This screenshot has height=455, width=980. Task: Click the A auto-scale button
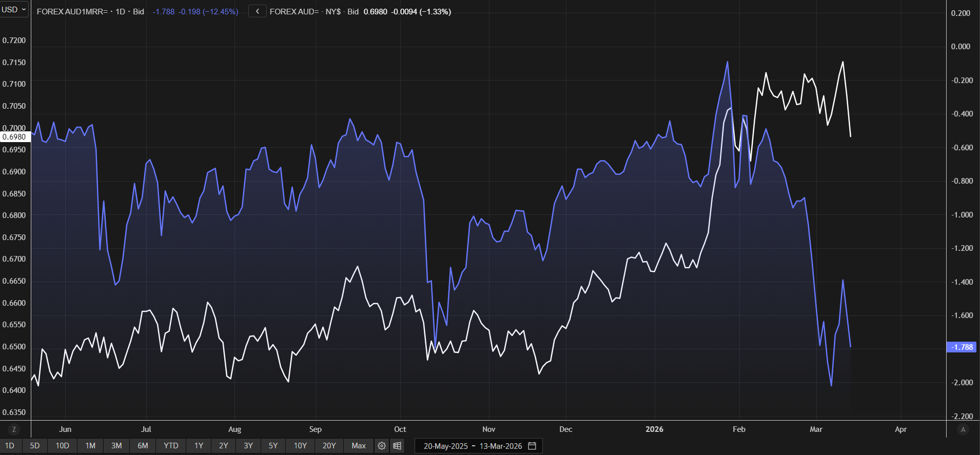coord(963,429)
